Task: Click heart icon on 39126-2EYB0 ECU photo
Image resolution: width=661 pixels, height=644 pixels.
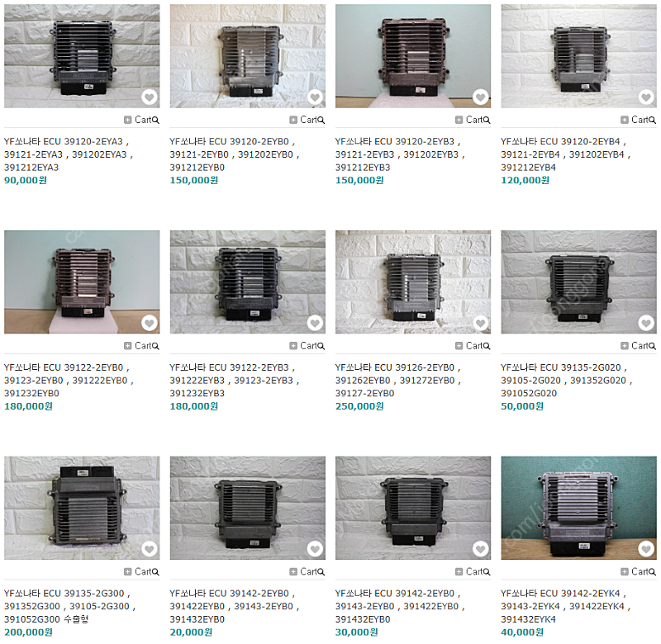Action: click(x=481, y=323)
